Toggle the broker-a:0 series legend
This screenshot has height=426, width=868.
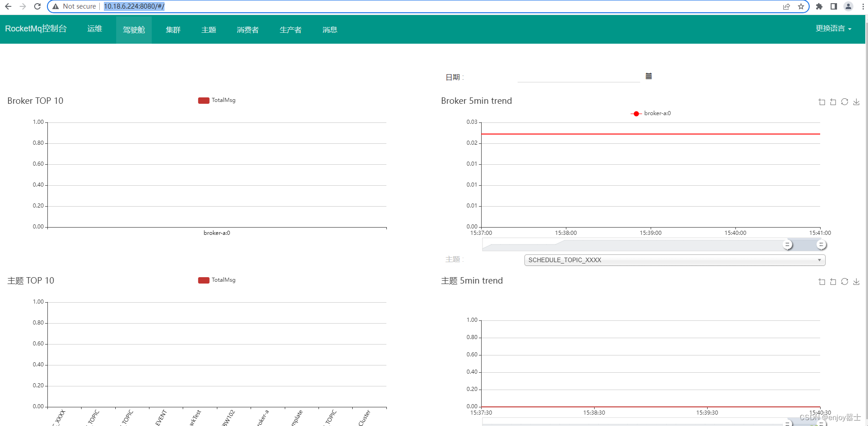point(652,113)
